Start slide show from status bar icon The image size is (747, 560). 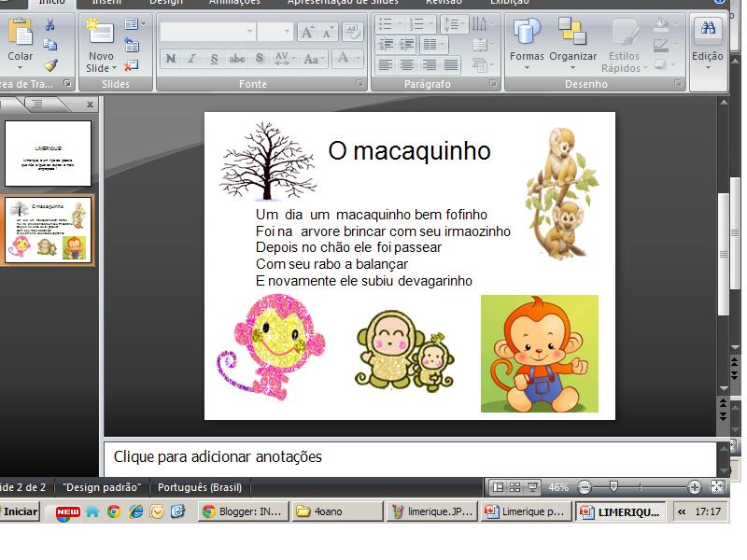click(532, 487)
